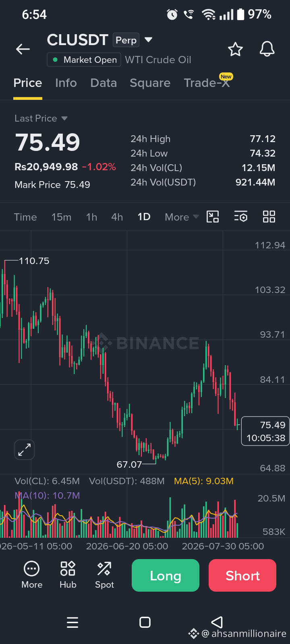Switch to the Data tab
Image resolution: width=290 pixels, height=644 pixels.
pyautogui.click(x=104, y=83)
